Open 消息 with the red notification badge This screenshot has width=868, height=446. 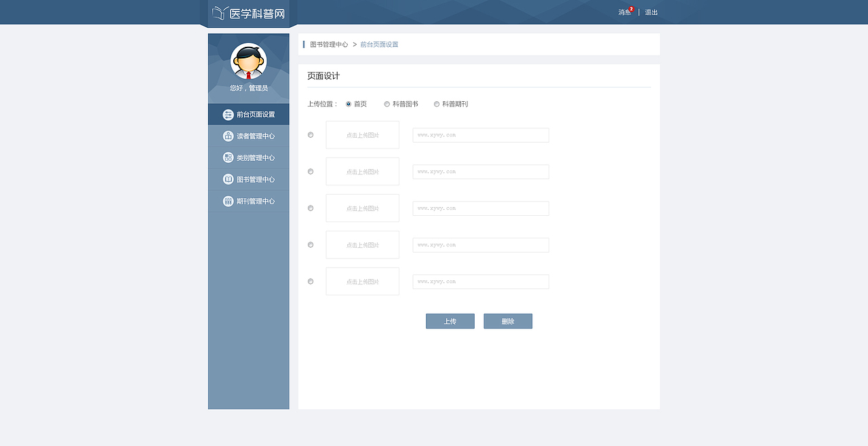pyautogui.click(x=623, y=12)
